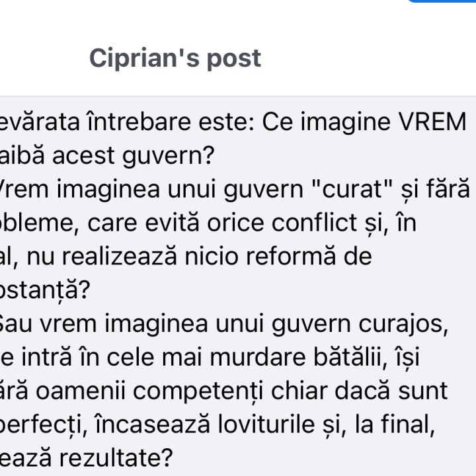The image size is (476, 476).
Task: Click the white header area above the post
Action: tap(238, 48)
